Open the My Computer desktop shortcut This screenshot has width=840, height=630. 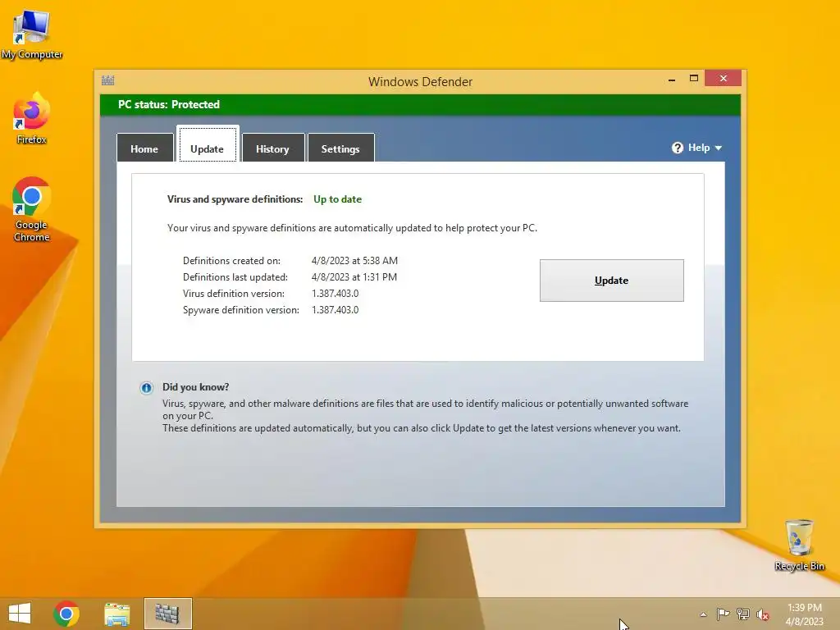[32, 35]
